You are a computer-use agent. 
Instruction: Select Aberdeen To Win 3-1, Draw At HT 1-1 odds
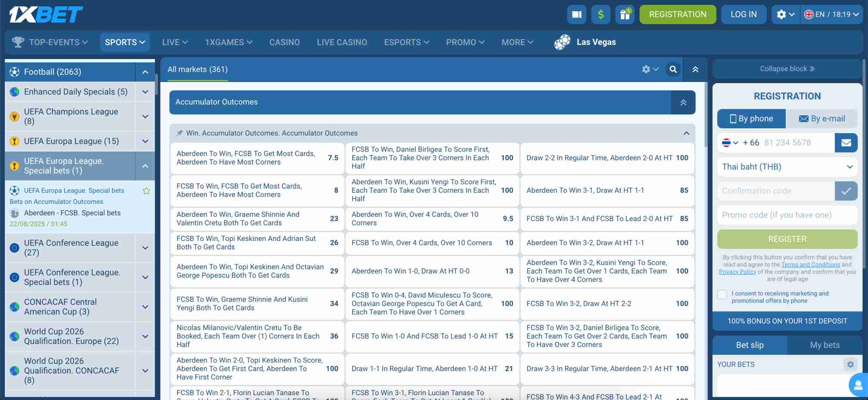click(x=607, y=191)
